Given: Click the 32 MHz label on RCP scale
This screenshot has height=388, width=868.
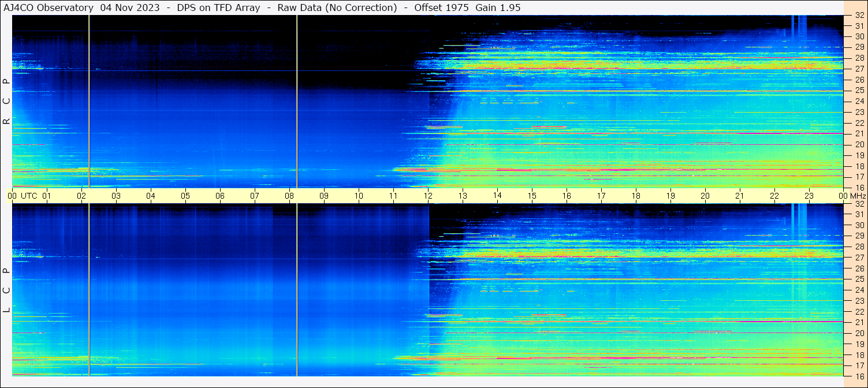Looking at the screenshot, I should (859, 16).
